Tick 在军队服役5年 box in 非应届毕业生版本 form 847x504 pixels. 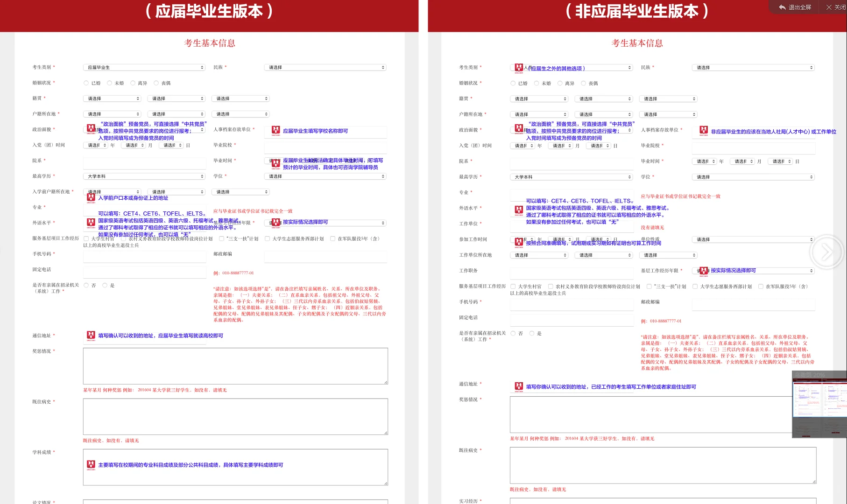pos(761,287)
